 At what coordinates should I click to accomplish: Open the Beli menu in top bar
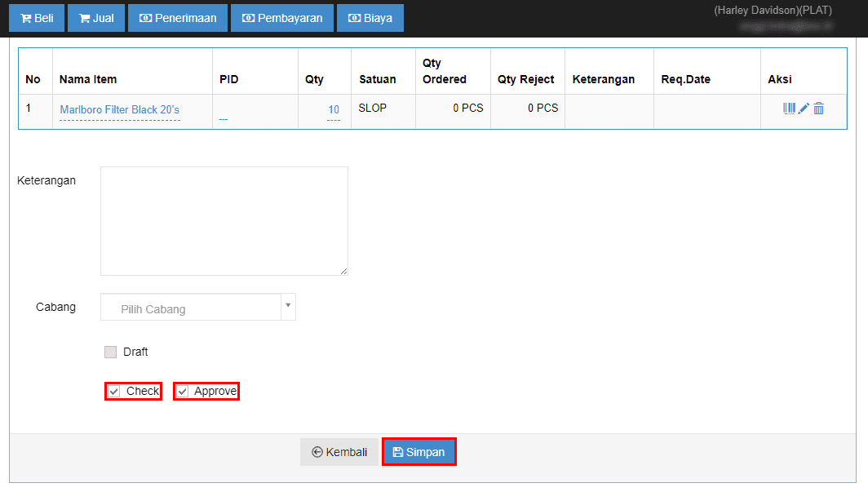pyautogui.click(x=36, y=18)
